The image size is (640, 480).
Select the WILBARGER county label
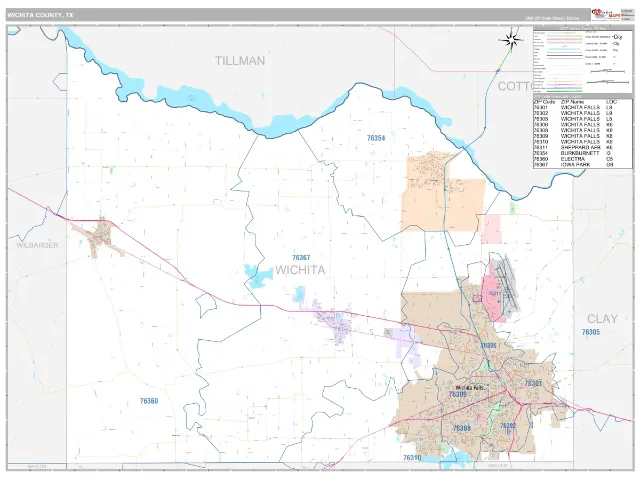click(38, 245)
